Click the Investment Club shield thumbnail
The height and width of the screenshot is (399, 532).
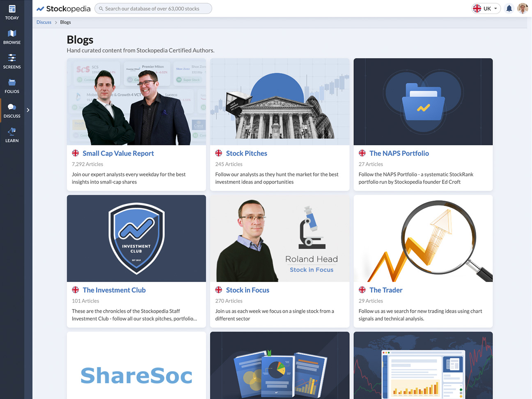136,238
